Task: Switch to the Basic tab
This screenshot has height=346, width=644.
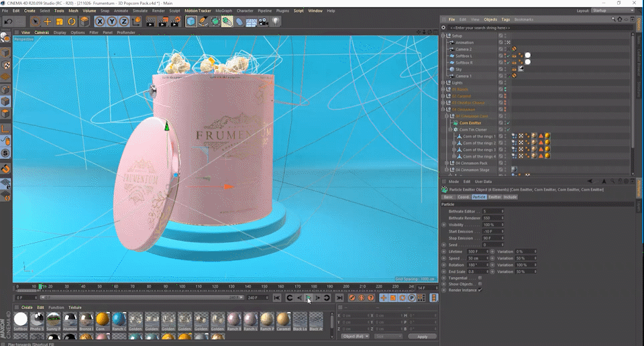Action: [x=448, y=197]
